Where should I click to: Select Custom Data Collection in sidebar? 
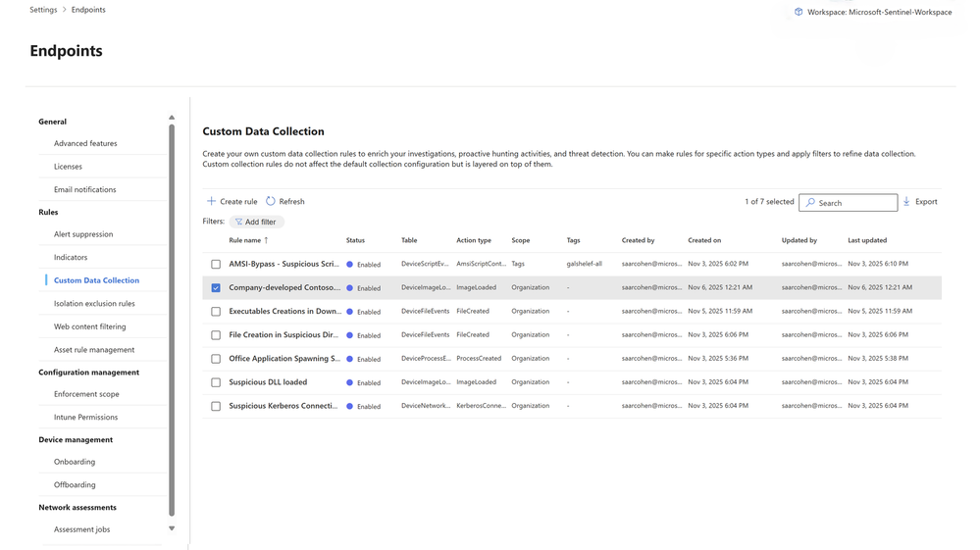[x=96, y=280]
